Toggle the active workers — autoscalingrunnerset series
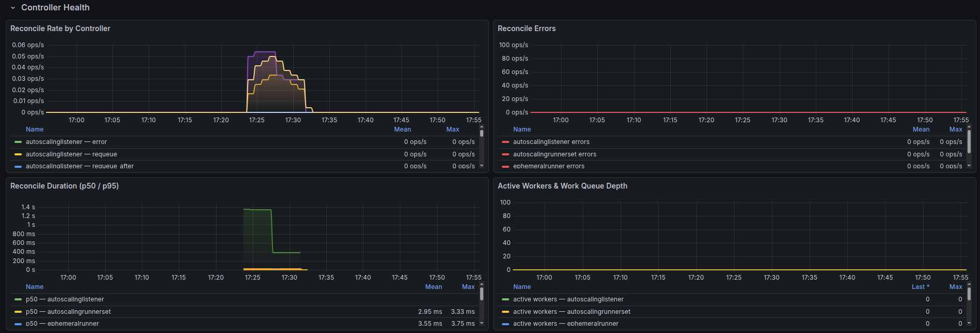This screenshot has height=333, width=980. coord(571,312)
